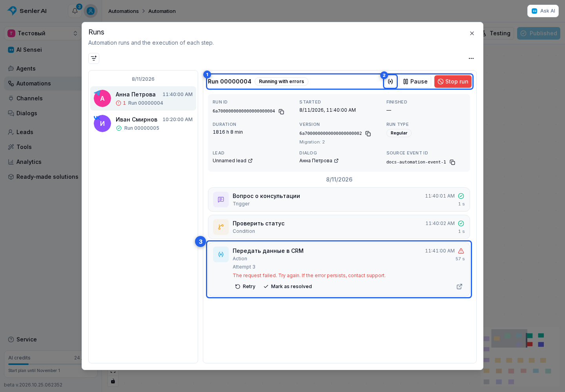This screenshot has width=565, height=392.
Task: Close the Runs dialog
Action: [x=472, y=33]
